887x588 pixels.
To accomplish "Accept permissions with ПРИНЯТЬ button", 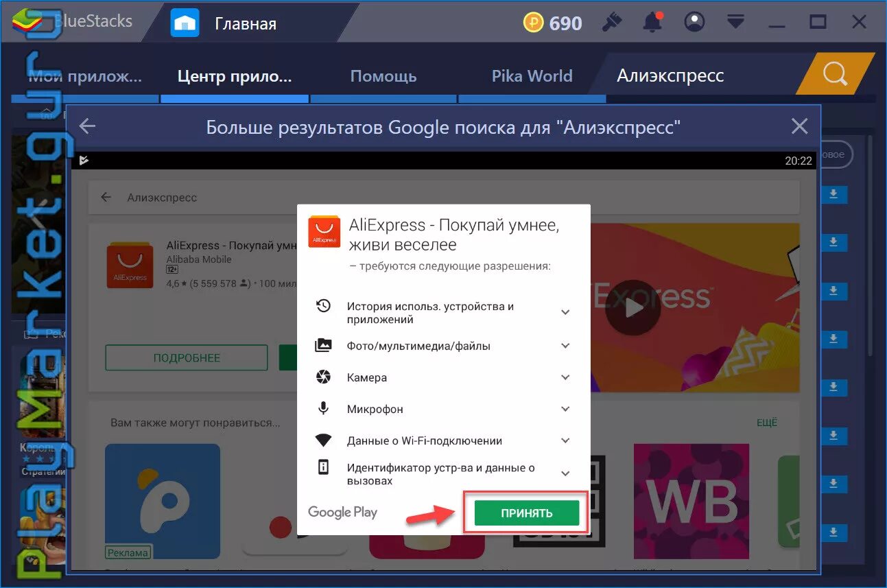I will 527,513.
